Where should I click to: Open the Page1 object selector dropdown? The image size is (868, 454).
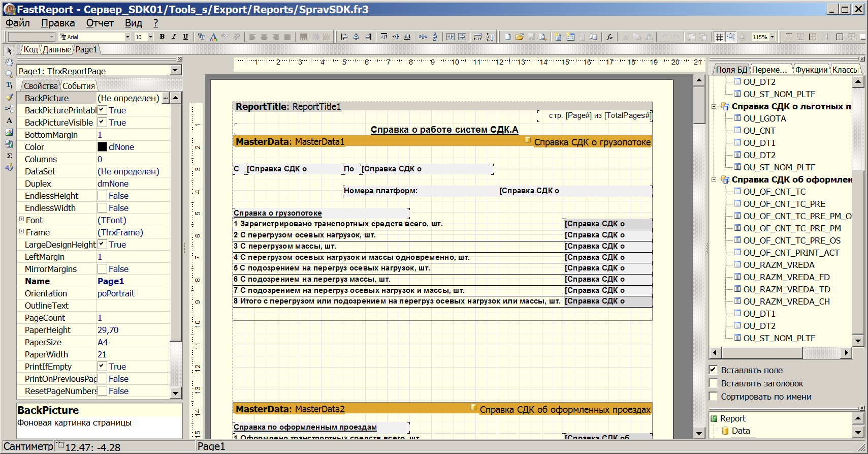[175, 70]
